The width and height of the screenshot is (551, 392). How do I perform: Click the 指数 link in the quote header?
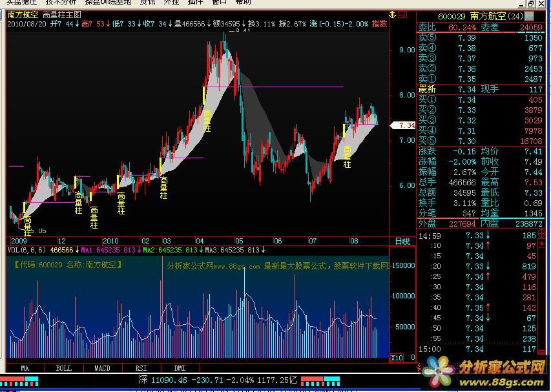pos(380,24)
